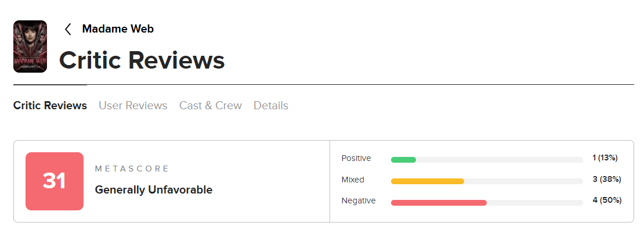Image resolution: width=644 pixels, height=240 pixels.
Task: Open the Cast & Crew tab
Action: click(211, 106)
